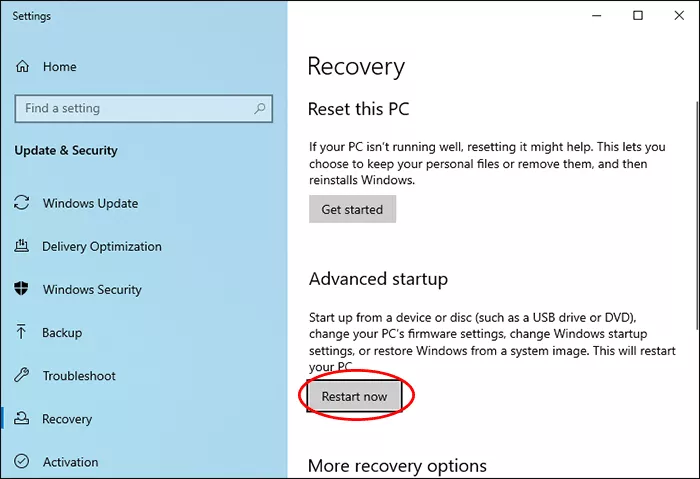Image resolution: width=700 pixels, height=479 pixels.
Task: Click the Activation checkmark icon
Action: pyautogui.click(x=22, y=462)
